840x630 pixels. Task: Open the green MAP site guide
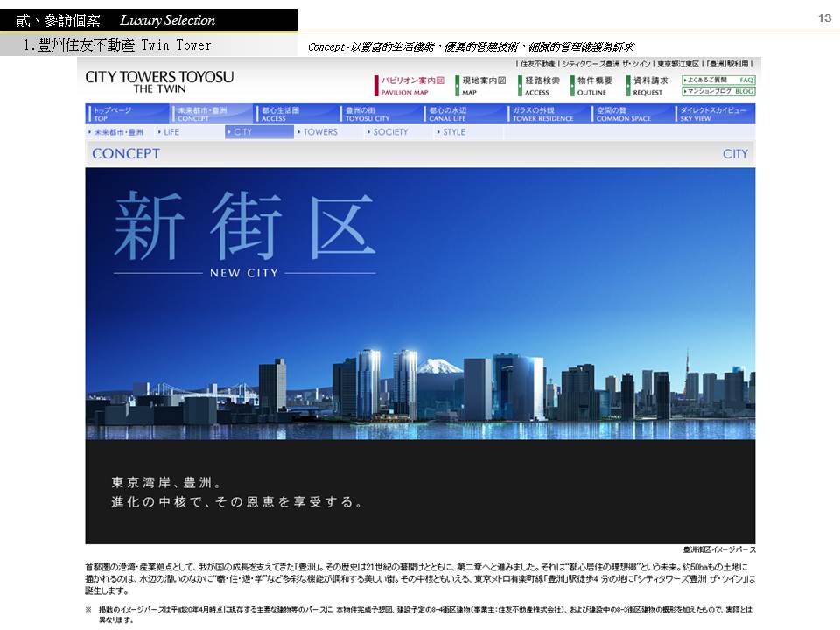coord(481,85)
